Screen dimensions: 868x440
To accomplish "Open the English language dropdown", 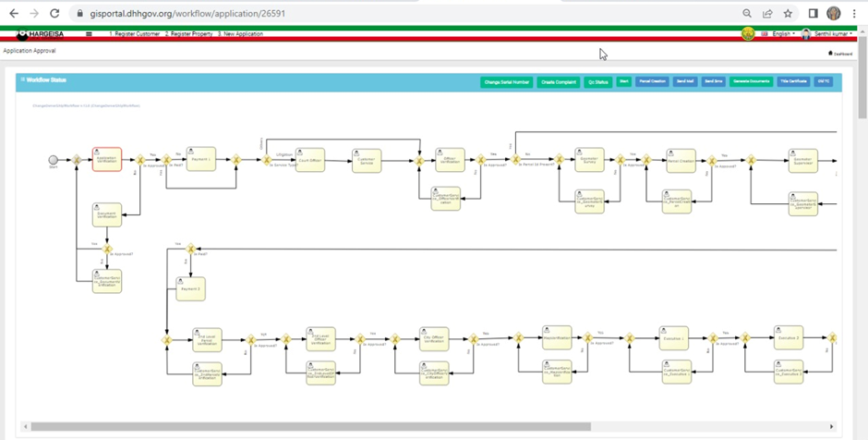I will pos(778,34).
